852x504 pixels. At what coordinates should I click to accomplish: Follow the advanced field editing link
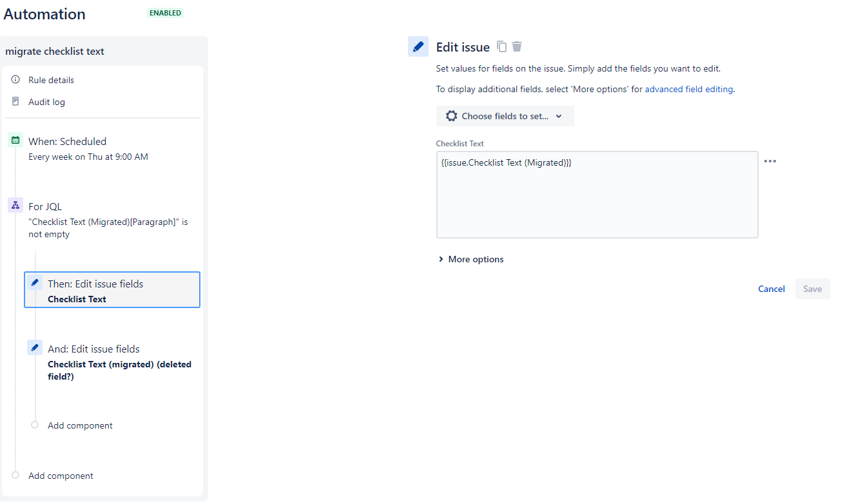click(688, 90)
